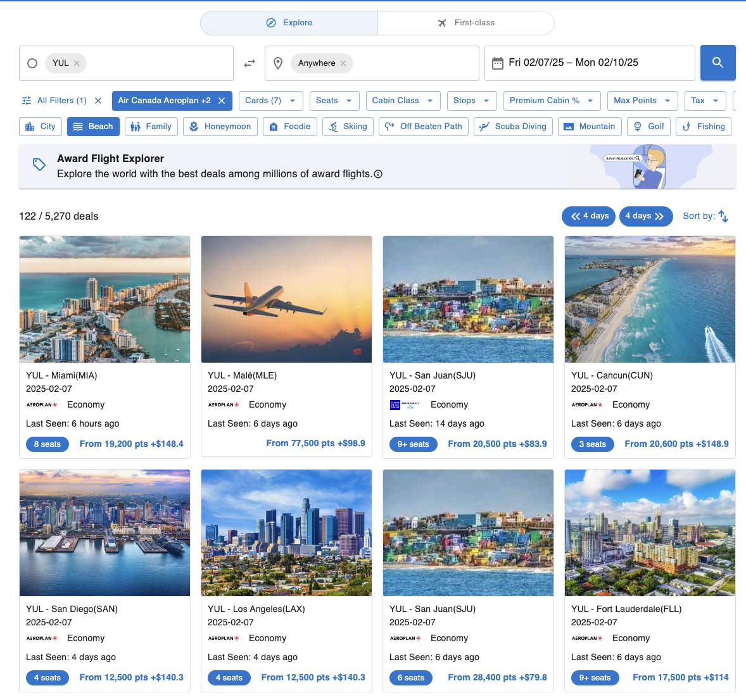Toggle the Scuba Diving category filter
The width and height of the screenshot is (746, 700).
513,127
